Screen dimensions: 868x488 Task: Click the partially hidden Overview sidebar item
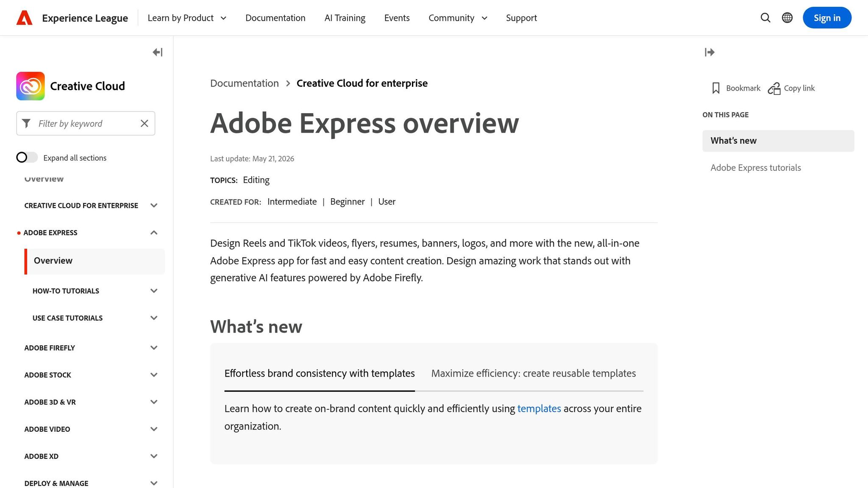[44, 179]
